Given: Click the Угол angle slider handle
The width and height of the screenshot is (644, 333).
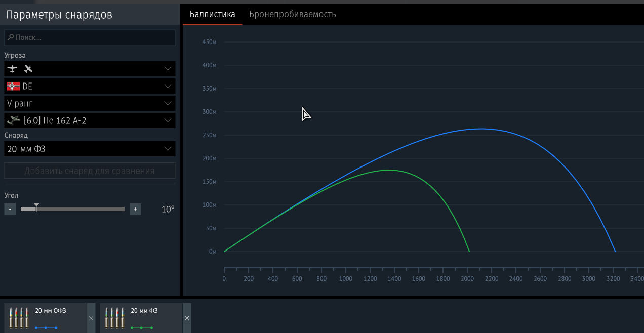Looking at the screenshot, I should click(x=36, y=207).
